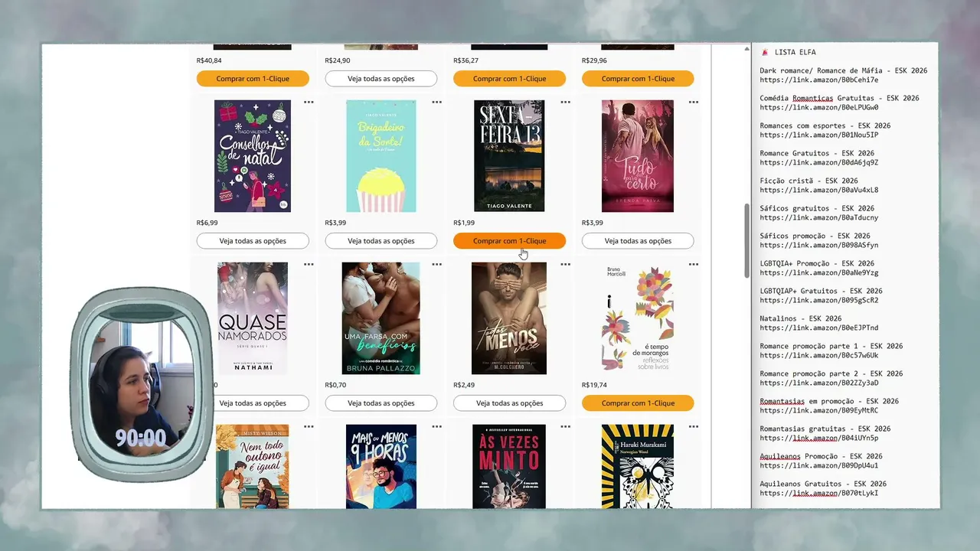Open more options for Norwegian Wood
The width and height of the screenshot is (980, 551).
693,426
